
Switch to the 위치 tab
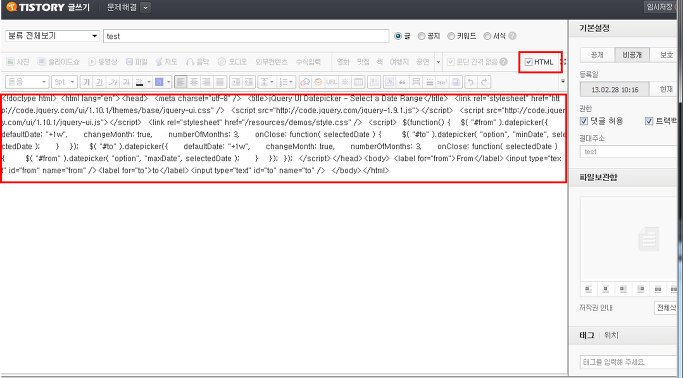point(611,335)
